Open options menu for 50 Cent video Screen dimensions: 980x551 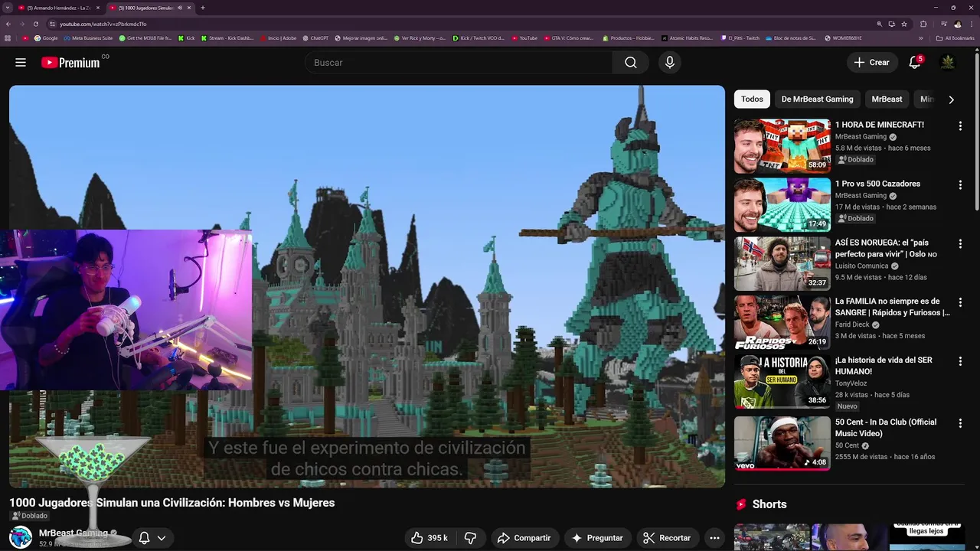960,423
